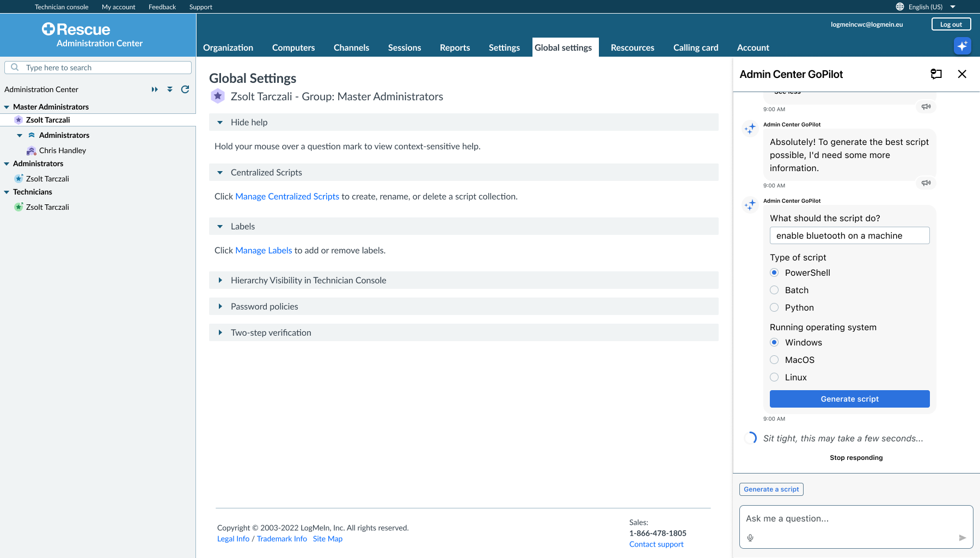Choose MacOS operating system

click(x=774, y=360)
